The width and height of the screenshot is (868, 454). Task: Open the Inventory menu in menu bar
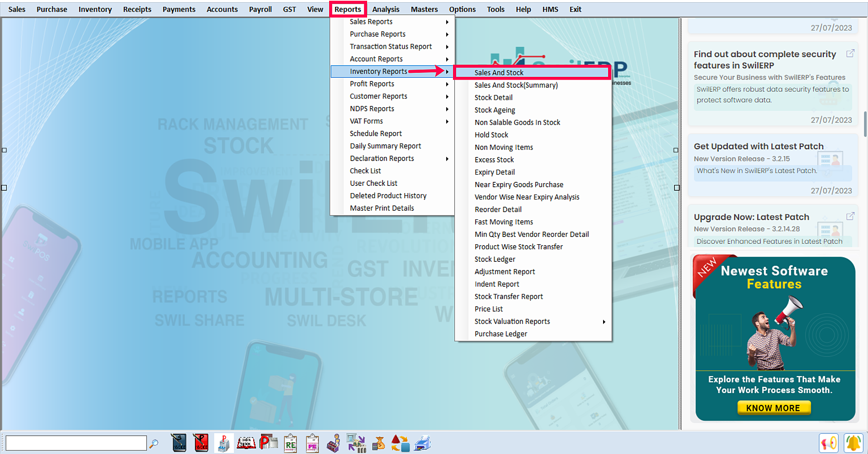pos(95,9)
